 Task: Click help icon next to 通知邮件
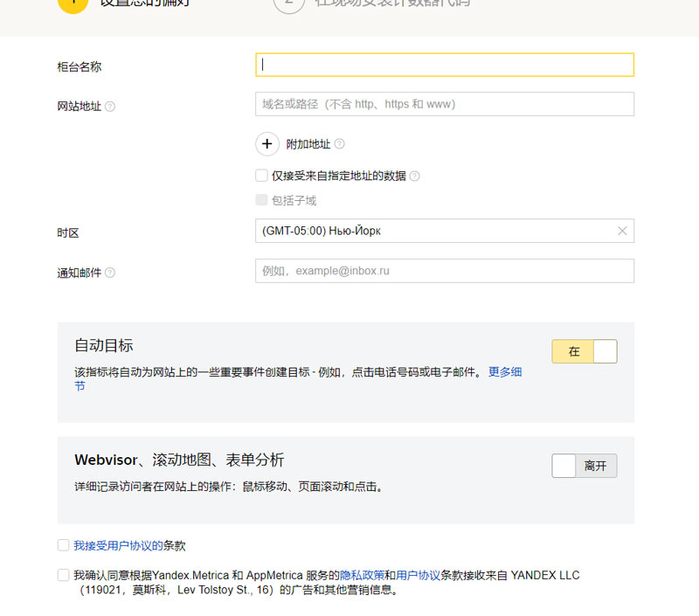[x=110, y=273]
